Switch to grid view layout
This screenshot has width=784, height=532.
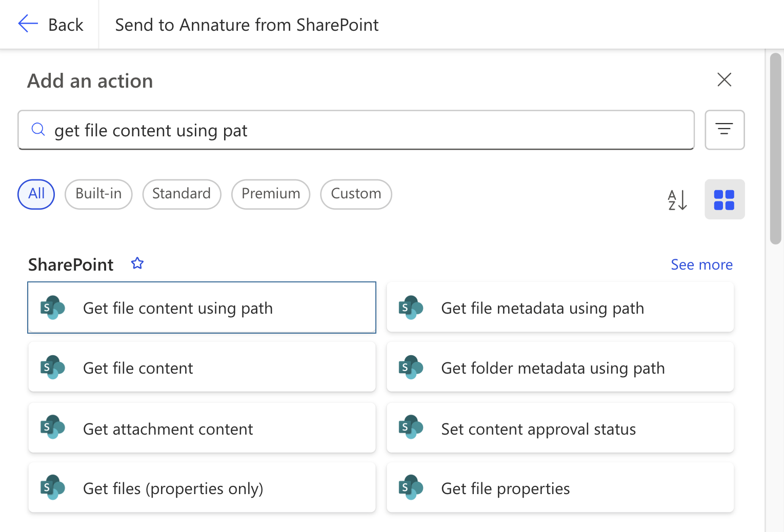[724, 199]
